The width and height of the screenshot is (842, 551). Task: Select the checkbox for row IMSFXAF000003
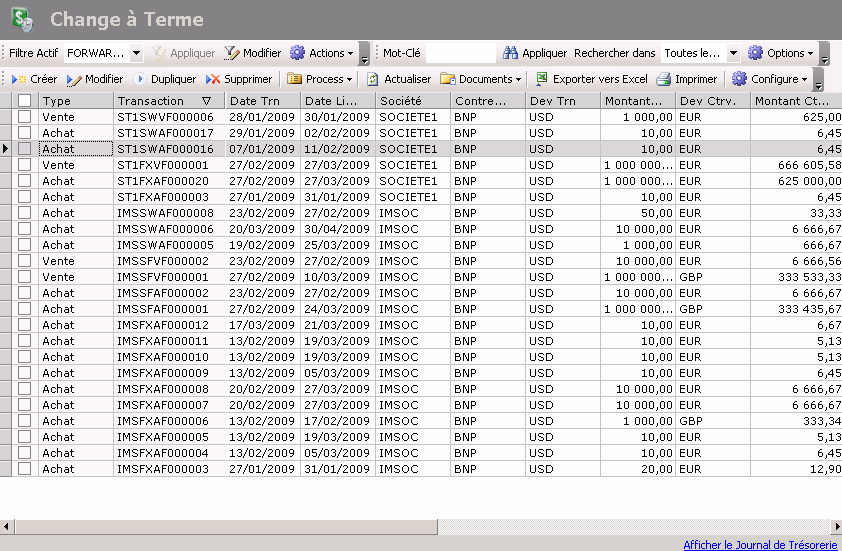click(25, 469)
